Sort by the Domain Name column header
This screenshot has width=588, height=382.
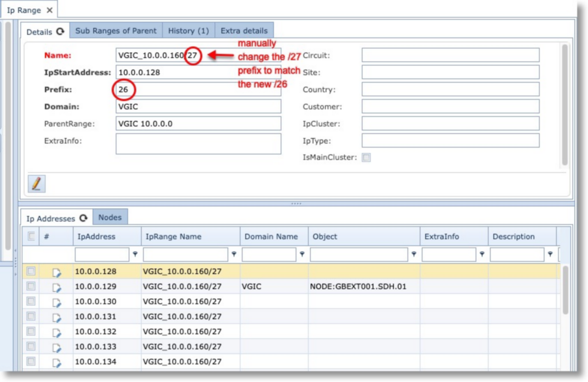pyautogui.click(x=271, y=236)
